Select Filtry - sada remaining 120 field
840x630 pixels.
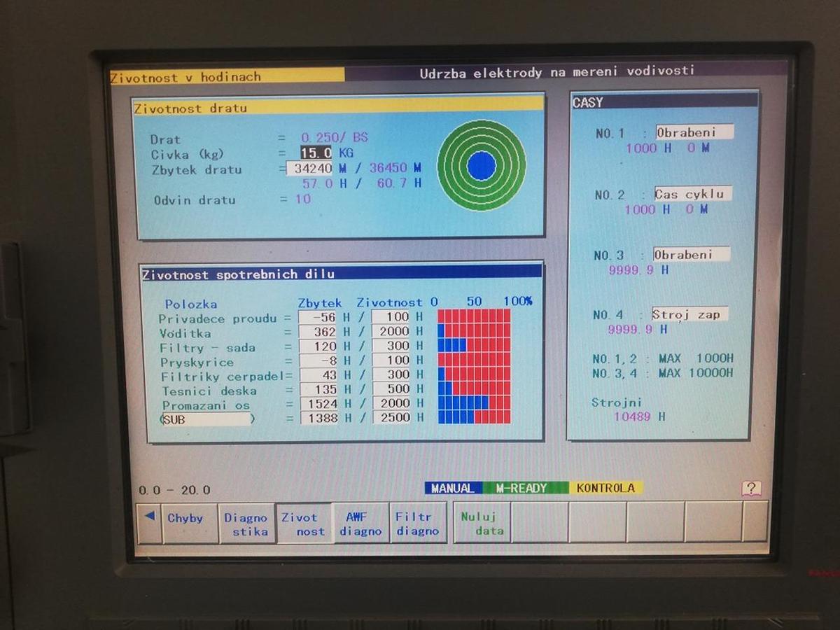(x=318, y=346)
